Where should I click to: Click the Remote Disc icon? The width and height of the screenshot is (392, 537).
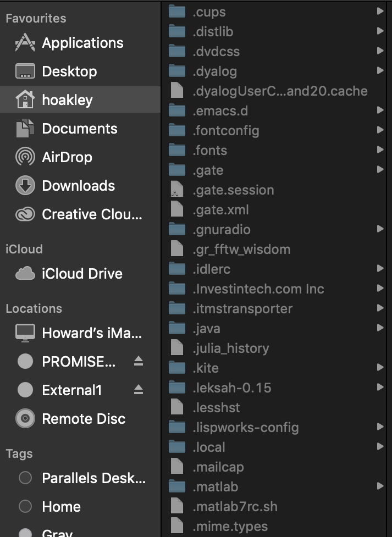tap(25, 419)
